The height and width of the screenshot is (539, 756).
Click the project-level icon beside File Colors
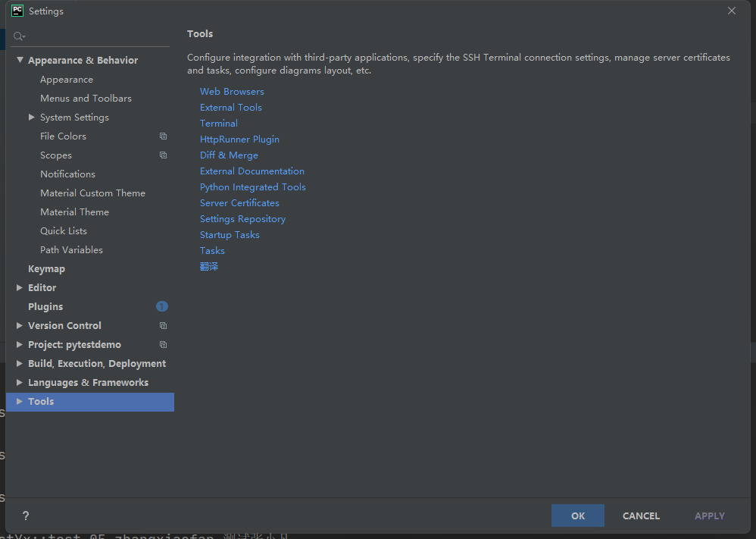click(x=163, y=136)
